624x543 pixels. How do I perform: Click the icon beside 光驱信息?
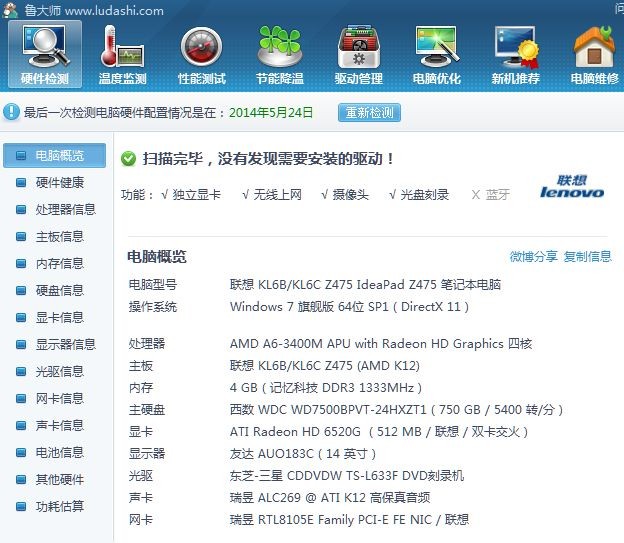[x=21, y=371]
